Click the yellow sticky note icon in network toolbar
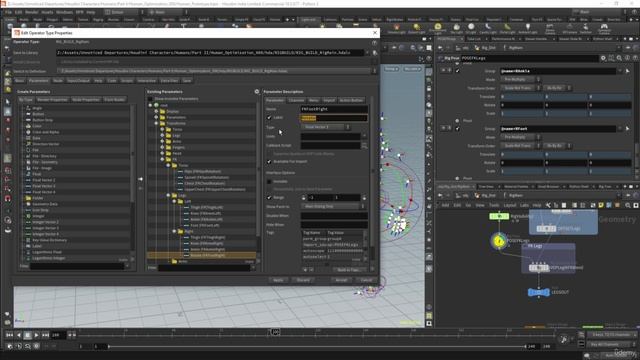Image resolution: width=640 pixels, height=360 pixels. click(x=601, y=205)
